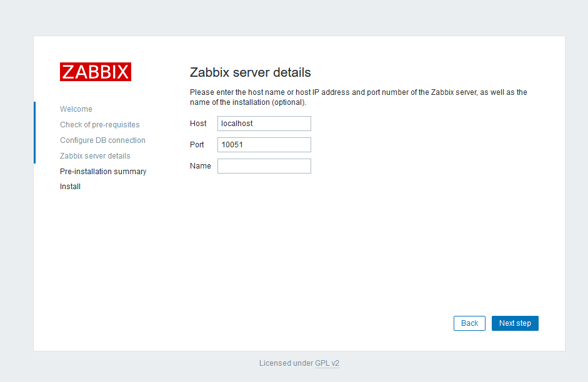The height and width of the screenshot is (382, 588).
Task: Click the Name field label
Action: [200, 166]
